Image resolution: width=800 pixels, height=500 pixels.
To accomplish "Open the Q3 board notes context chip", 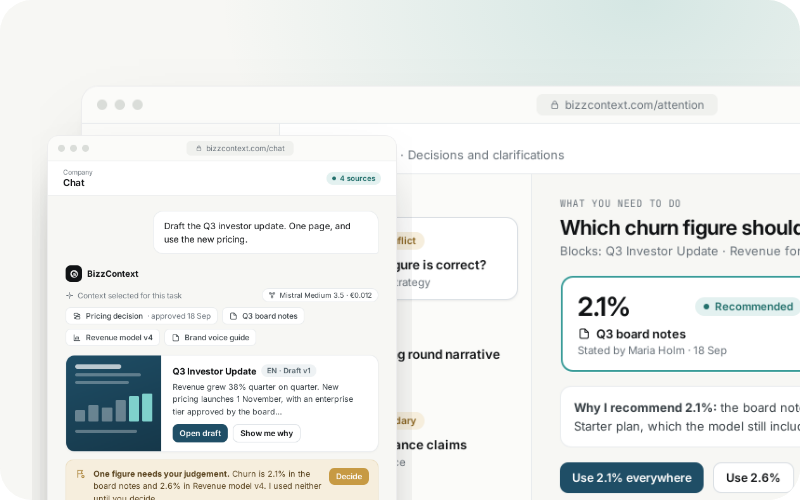I will [x=263, y=316].
